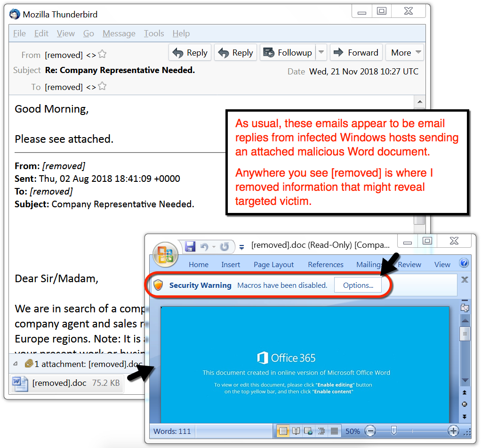481x448 pixels.
Task: Click the Word vertical scrollbar thumb
Action: pos(465,334)
